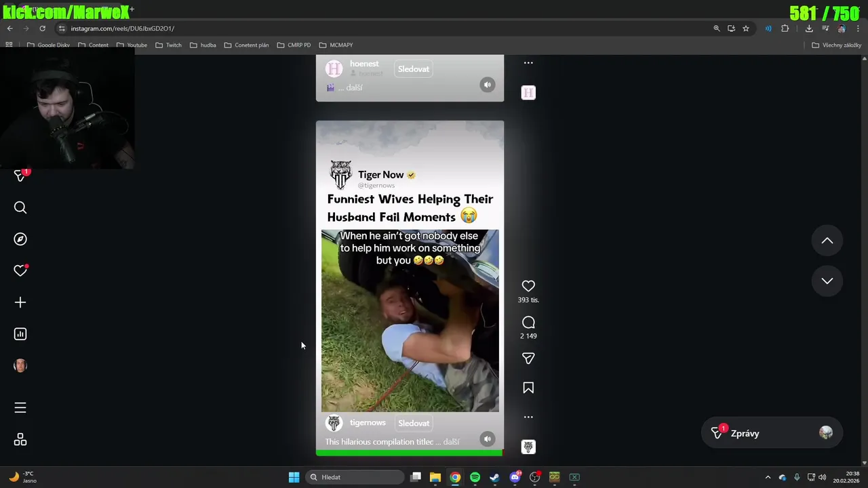Viewport: 868px width, 488px height.
Task: Open Discord from the taskbar
Action: [x=515, y=477]
